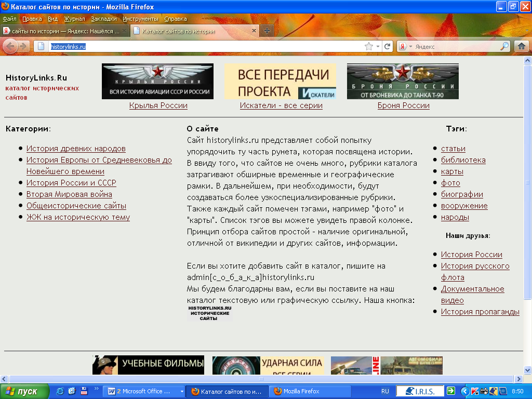
Task: Select the 'библиотека' tag
Action: [463, 160]
